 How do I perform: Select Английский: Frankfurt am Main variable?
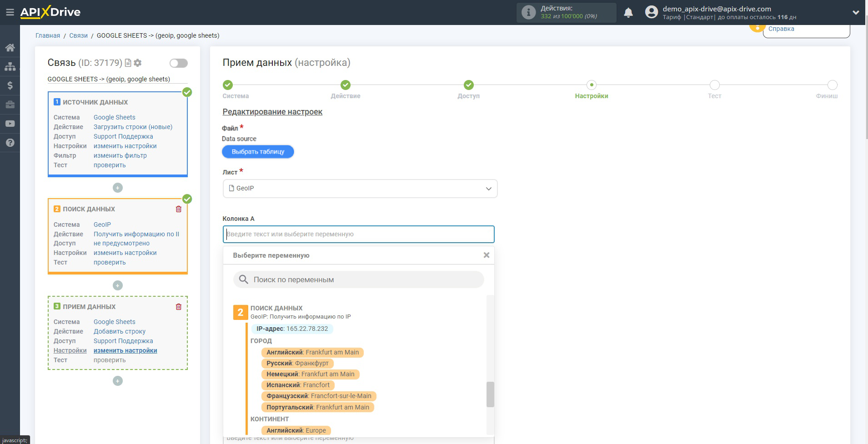(313, 352)
